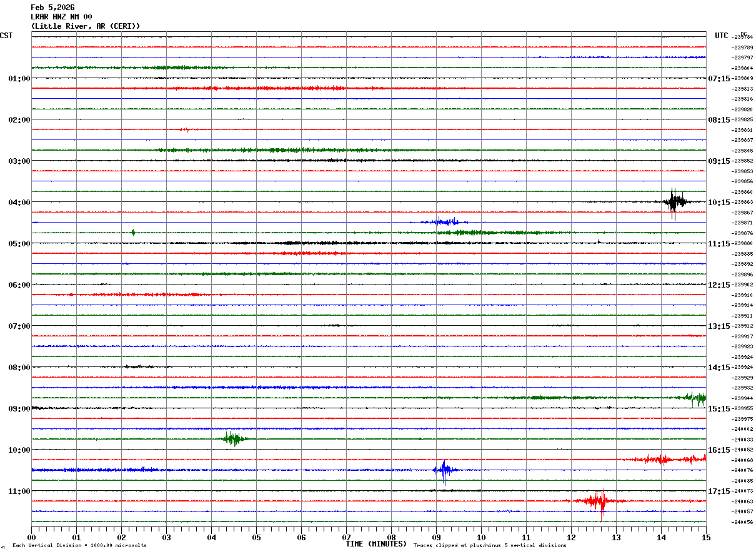The height and width of the screenshot is (554, 756).
Task: Click the DC offset value -240085
Action: click(x=742, y=481)
